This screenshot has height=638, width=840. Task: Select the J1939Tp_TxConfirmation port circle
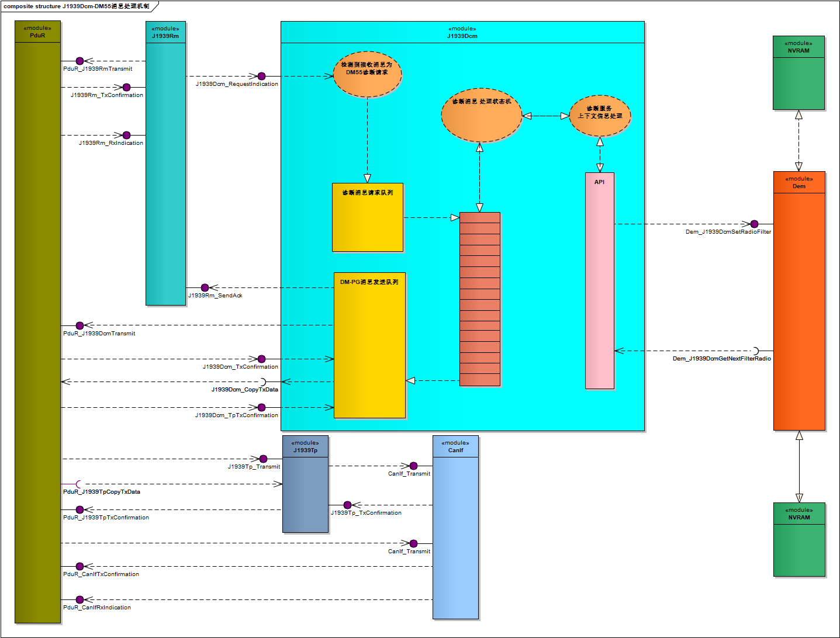[x=347, y=505]
